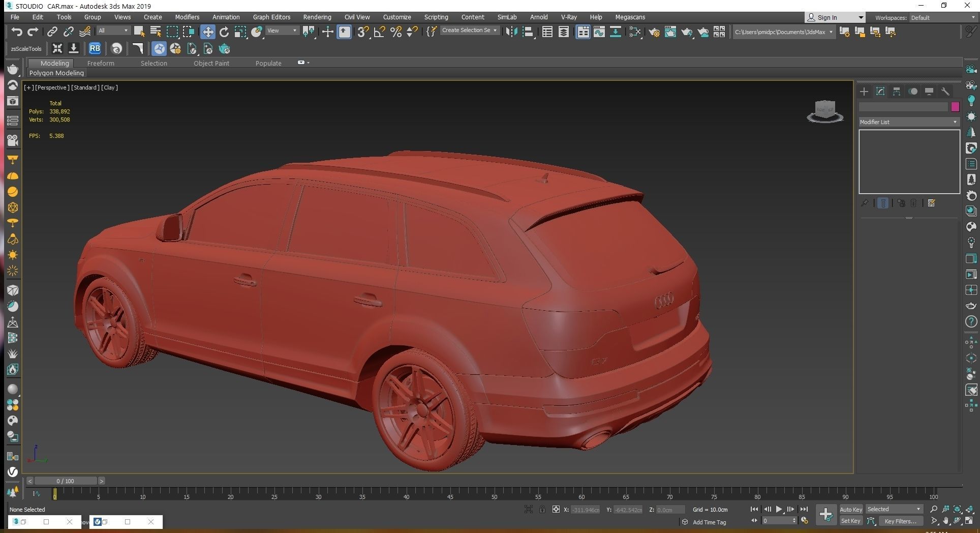Toggle the selection lock icon
The image size is (980, 533).
click(x=542, y=509)
